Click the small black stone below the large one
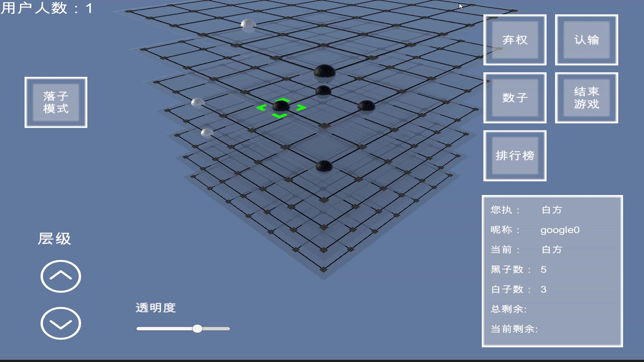 (323, 90)
